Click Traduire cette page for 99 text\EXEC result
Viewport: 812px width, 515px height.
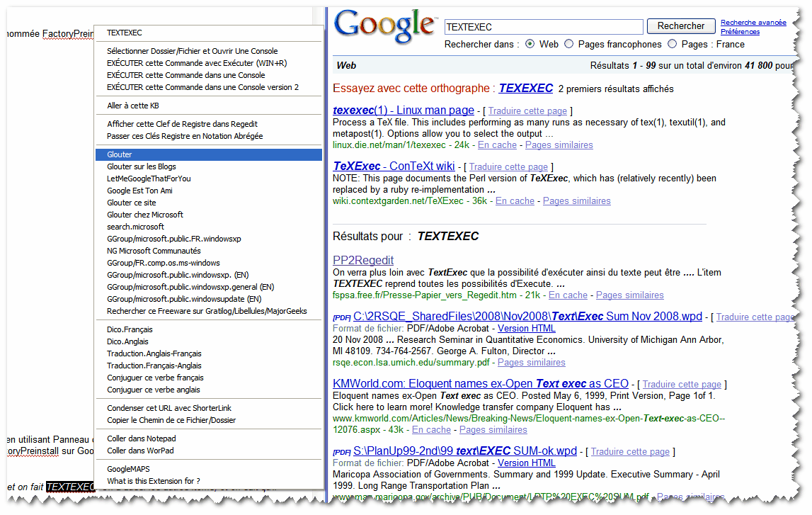coord(630,452)
